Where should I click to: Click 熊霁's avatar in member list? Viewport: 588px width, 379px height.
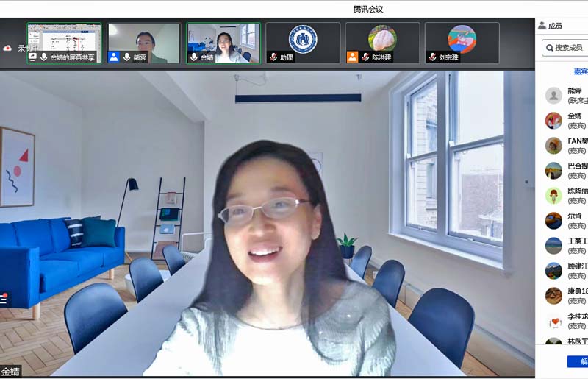553,96
